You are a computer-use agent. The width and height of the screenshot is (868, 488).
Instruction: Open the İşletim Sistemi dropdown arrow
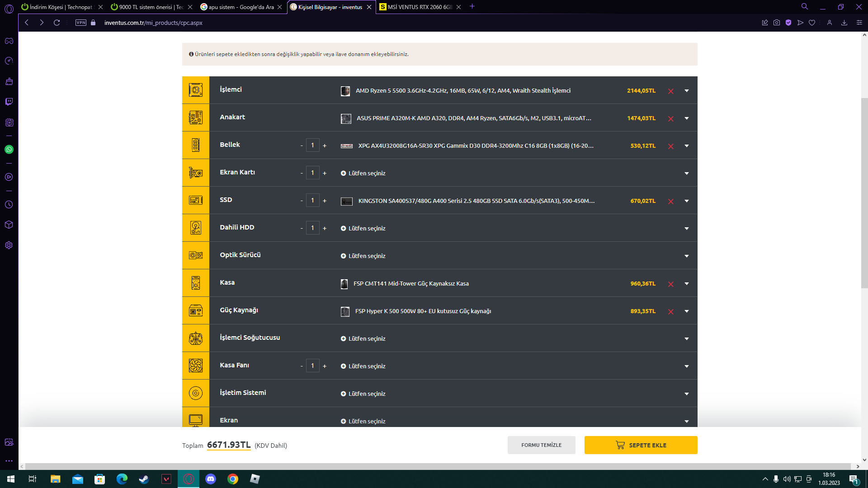[687, 394]
